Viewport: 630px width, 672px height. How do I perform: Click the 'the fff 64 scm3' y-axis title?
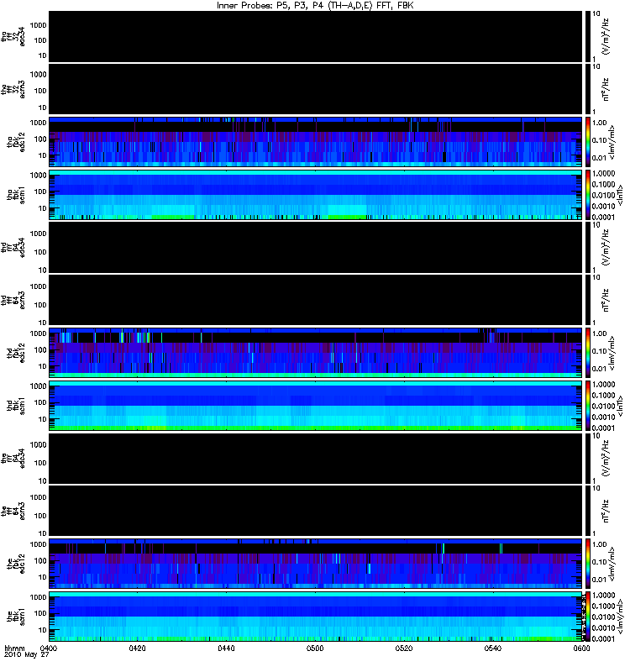[13, 512]
